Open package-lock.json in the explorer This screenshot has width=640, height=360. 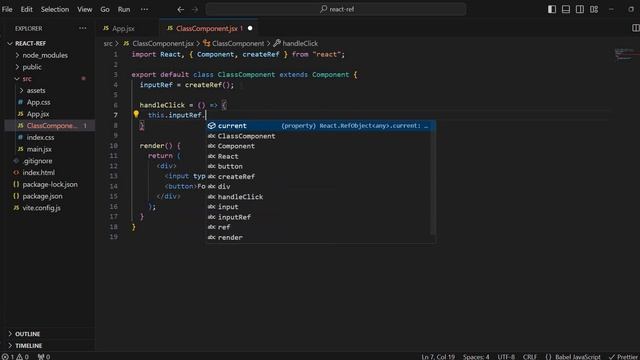coord(50,184)
